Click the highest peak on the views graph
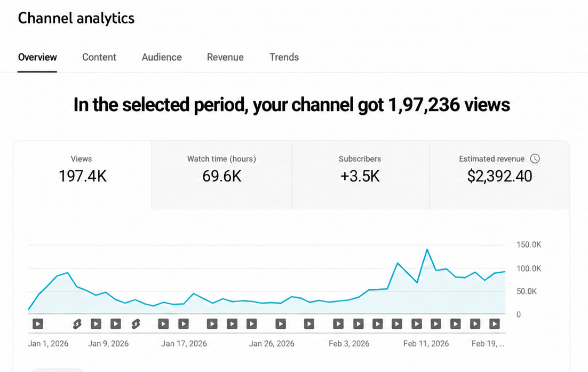 pyautogui.click(x=427, y=249)
